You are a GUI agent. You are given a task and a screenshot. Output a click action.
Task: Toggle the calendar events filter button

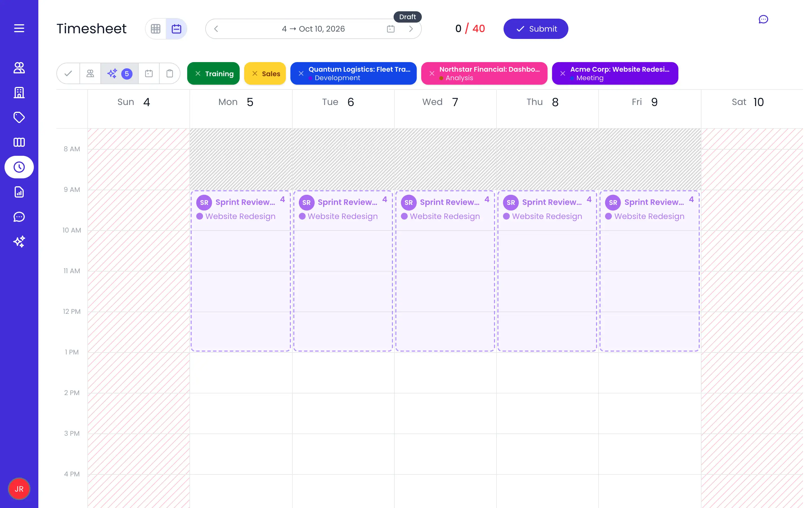[149, 73]
